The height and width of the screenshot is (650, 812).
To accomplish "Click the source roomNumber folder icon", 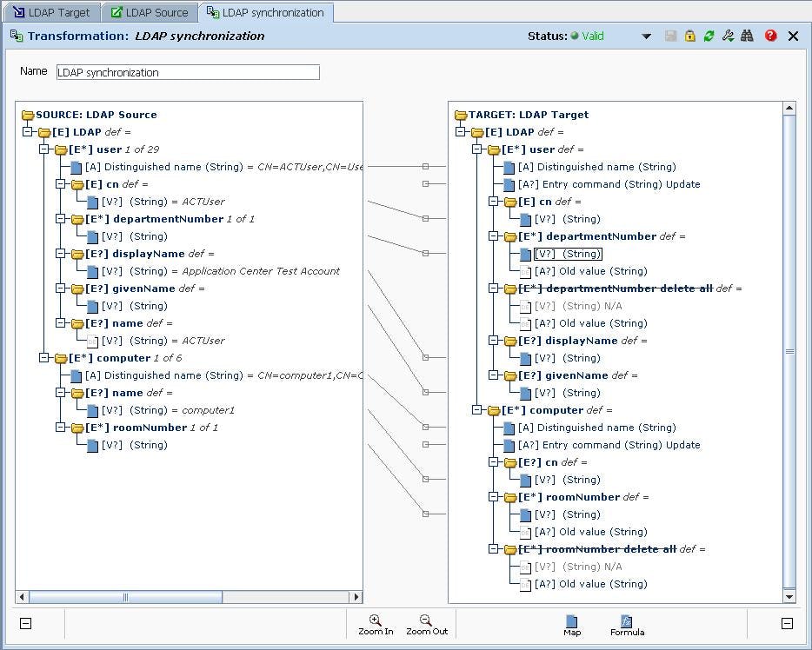I will click(77, 428).
